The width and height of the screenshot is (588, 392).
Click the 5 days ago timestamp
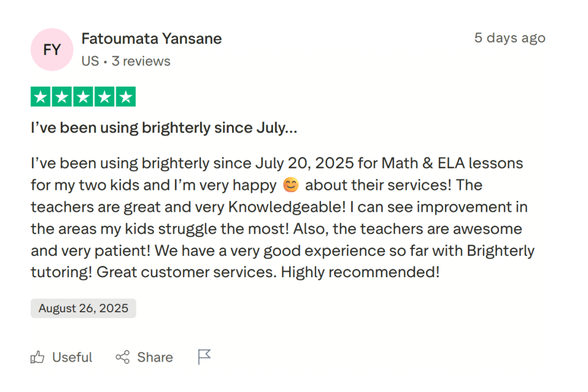point(509,38)
